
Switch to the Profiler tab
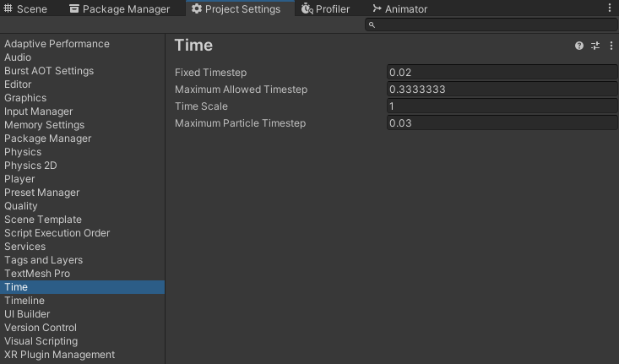click(325, 9)
